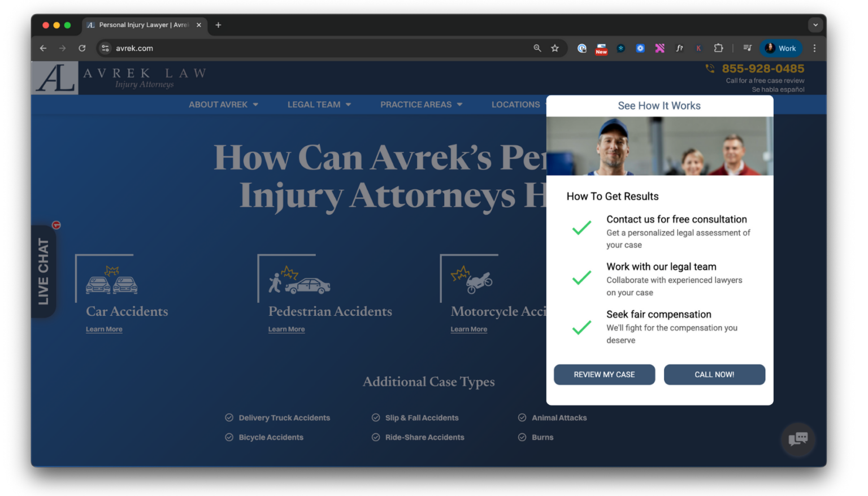This screenshot has height=496, width=868.
Task: Open the extension with the red New badge
Action: click(x=601, y=49)
